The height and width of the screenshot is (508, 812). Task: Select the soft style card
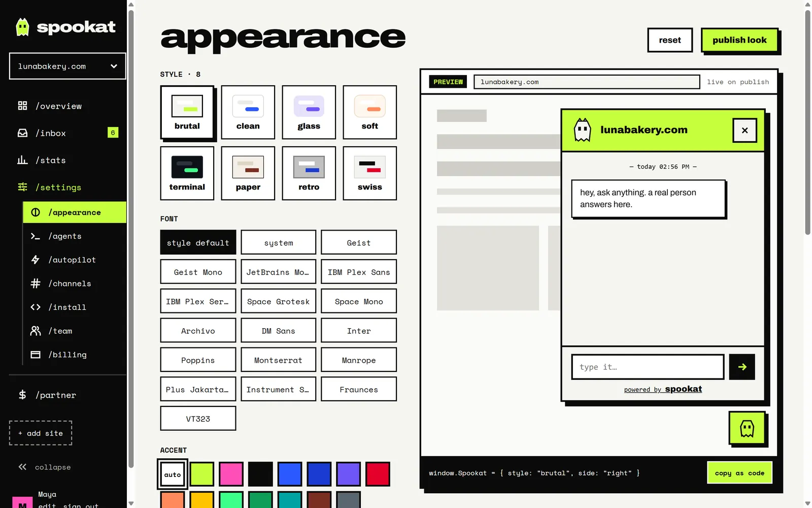(x=370, y=112)
